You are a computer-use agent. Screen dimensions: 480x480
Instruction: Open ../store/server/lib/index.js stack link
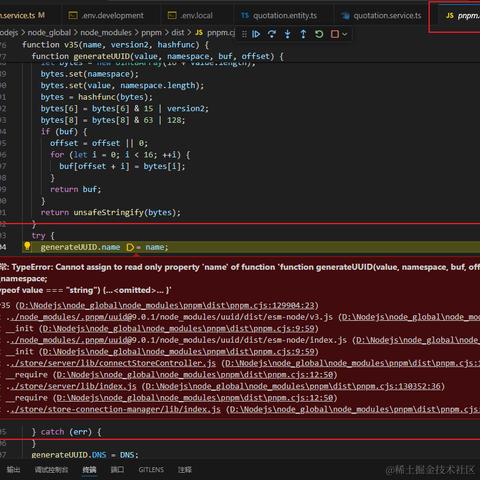click(x=73, y=386)
